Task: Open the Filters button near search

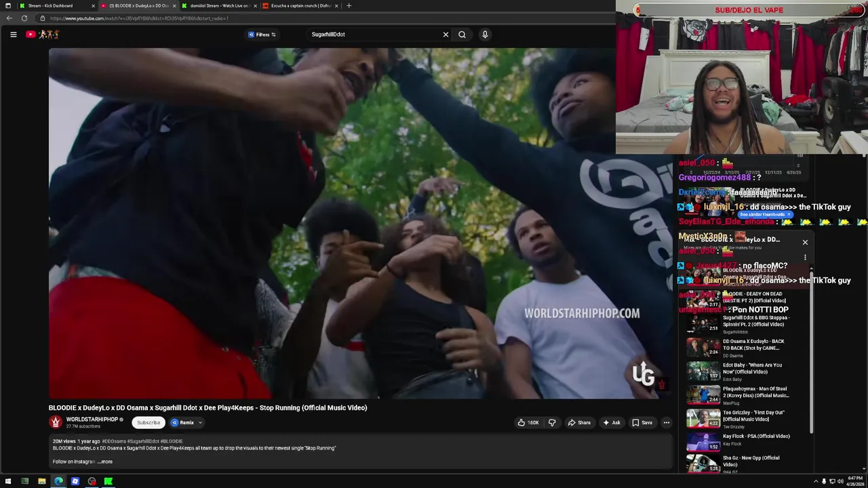Action: tap(262, 35)
